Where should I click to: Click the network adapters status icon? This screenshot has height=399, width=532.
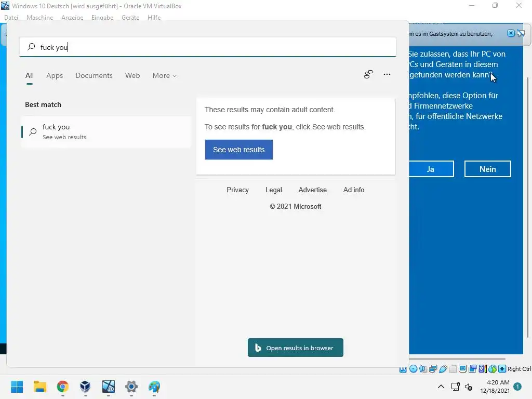coord(433,369)
